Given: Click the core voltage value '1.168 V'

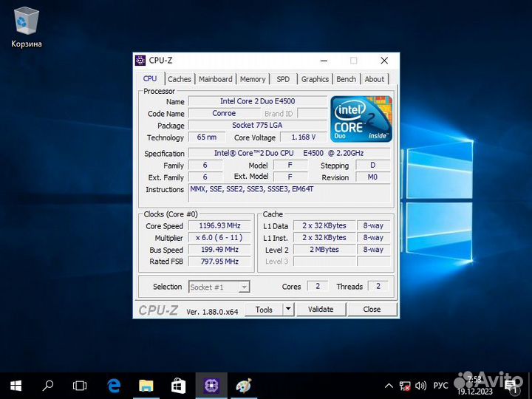Looking at the screenshot, I should click(304, 137).
